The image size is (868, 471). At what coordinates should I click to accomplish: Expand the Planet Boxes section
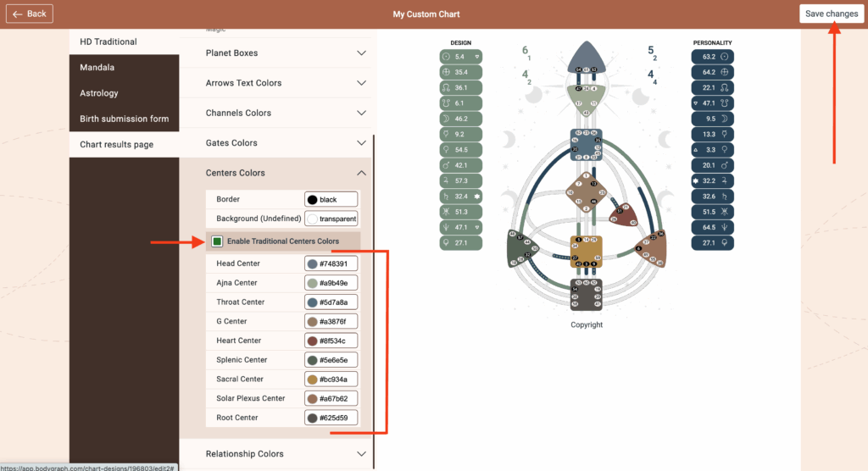[x=286, y=53]
